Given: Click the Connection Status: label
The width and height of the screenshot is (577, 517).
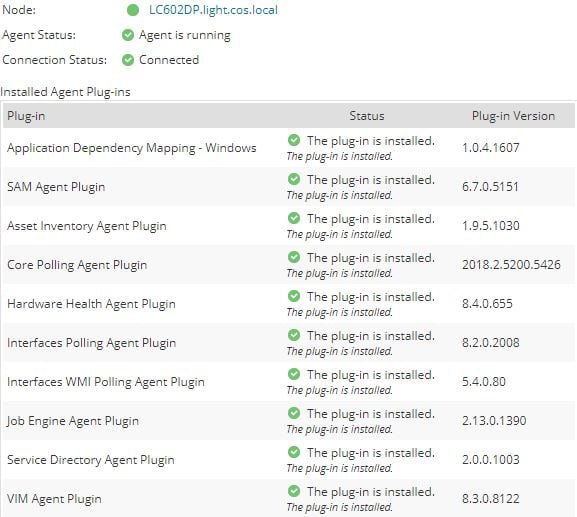Looking at the screenshot, I should [x=54, y=60].
